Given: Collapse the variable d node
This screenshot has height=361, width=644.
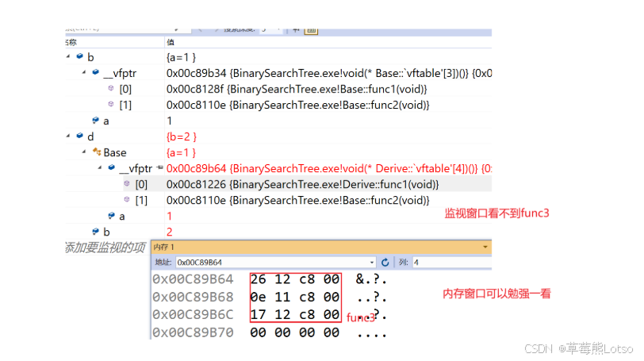Looking at the screenshot, I should pyautogui.click(x=68, y=136).
